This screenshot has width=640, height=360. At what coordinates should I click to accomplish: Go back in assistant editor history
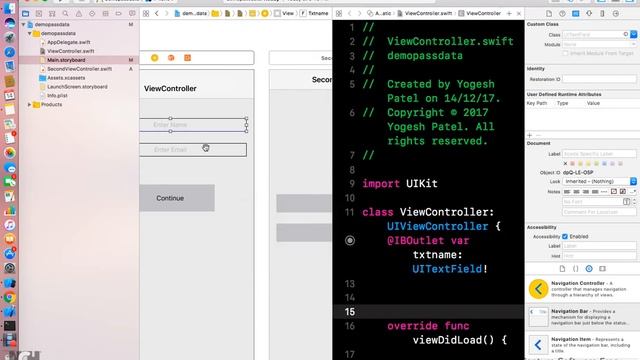point(350,13)
